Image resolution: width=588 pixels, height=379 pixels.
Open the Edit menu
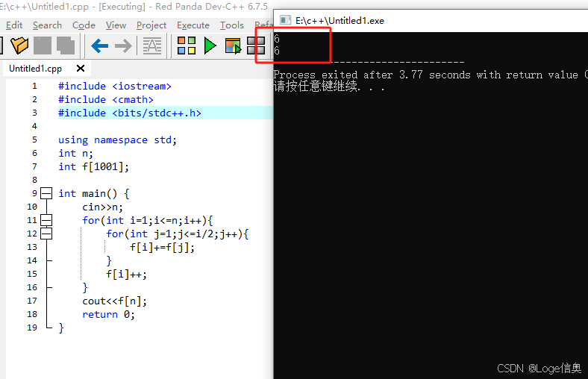(14, 25)
